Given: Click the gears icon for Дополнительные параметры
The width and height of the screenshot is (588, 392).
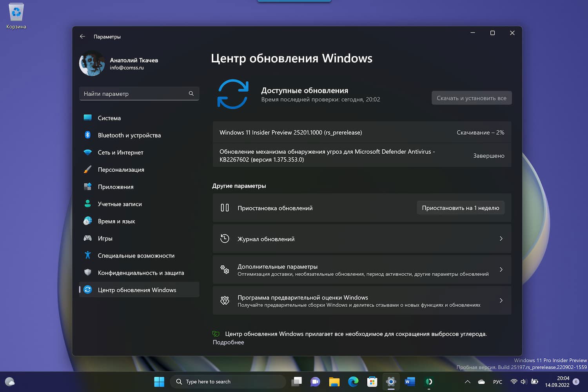Looking at the screenshot, I should (225, 270).
